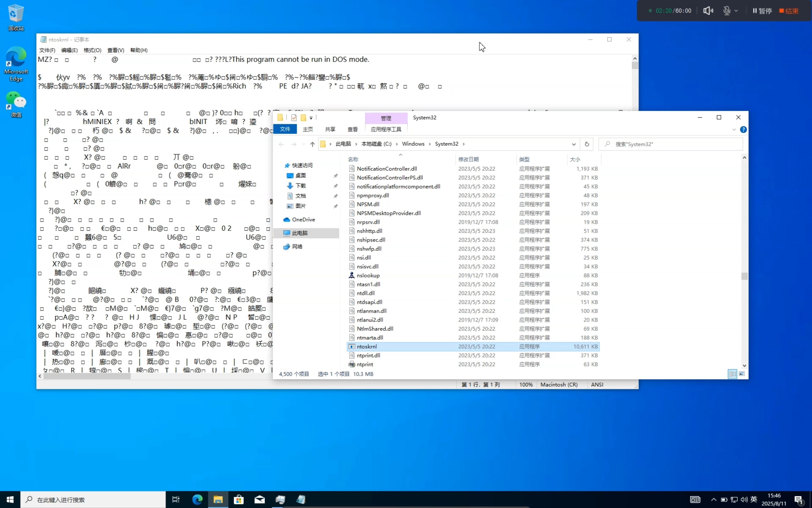Click the Notepad vertical scrollbar thumb
The width and height of the screenshot is (812, 508).
pyautogui.click(x=635, y=66)
